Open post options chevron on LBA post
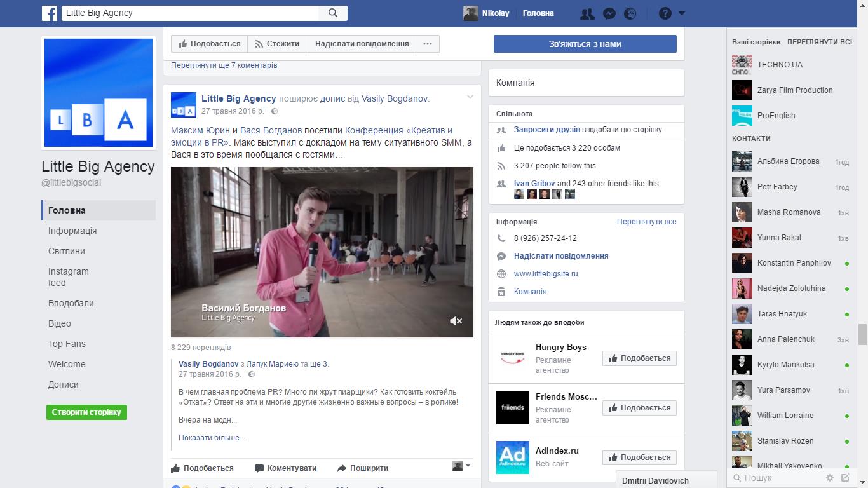The height and width of the screenshot is (488, 868). click(470, 97)
